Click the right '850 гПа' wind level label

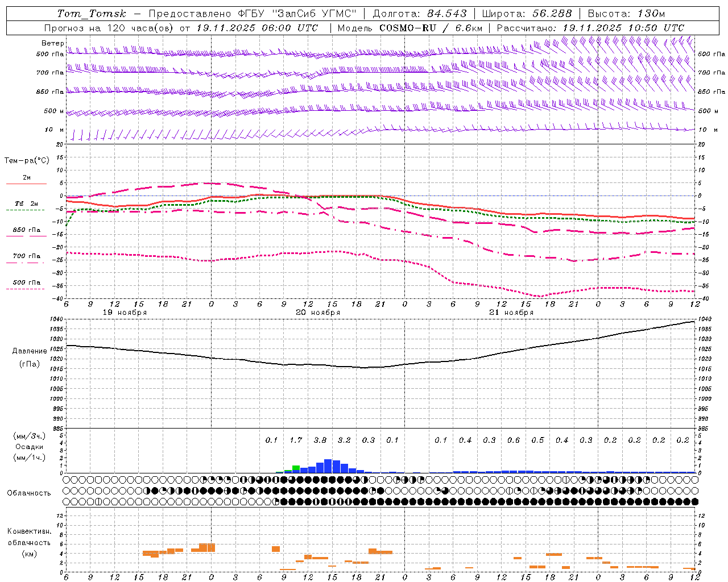coord(712,92)
